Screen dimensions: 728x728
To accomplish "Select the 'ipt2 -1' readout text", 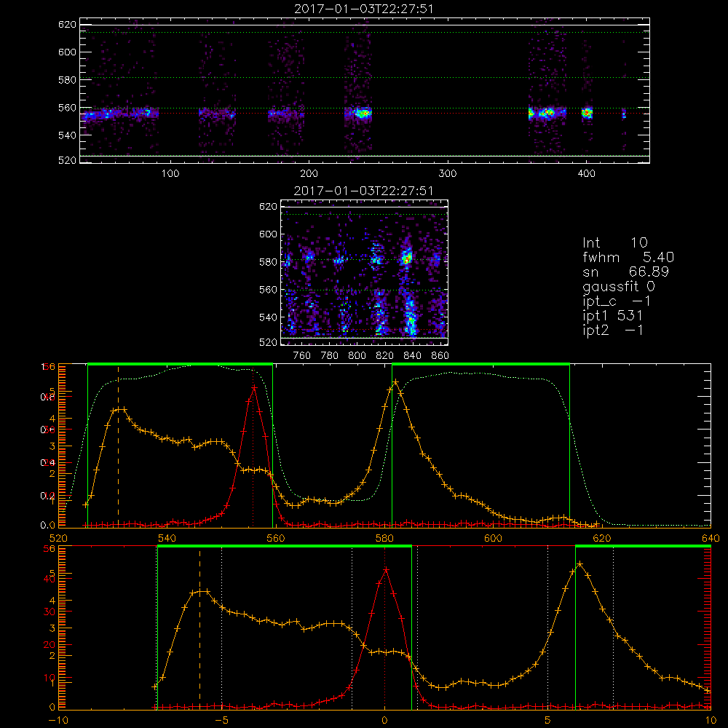I will point(613,330).
